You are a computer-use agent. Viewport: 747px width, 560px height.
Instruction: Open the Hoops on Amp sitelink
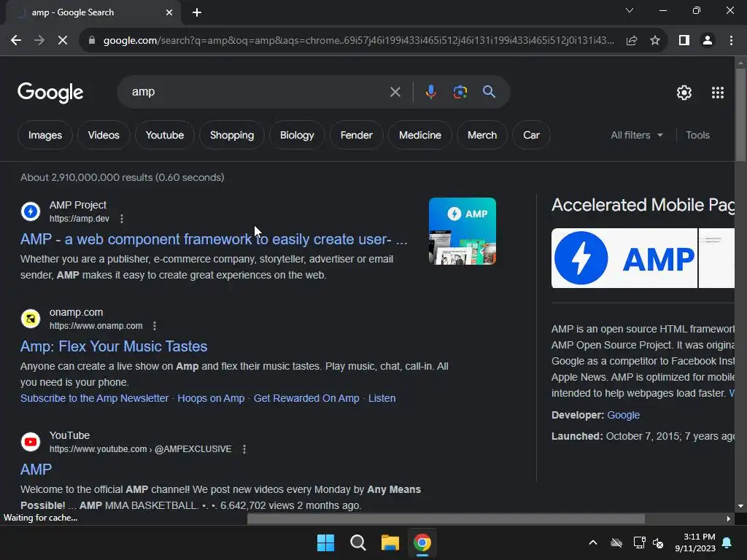pos(211,398)
